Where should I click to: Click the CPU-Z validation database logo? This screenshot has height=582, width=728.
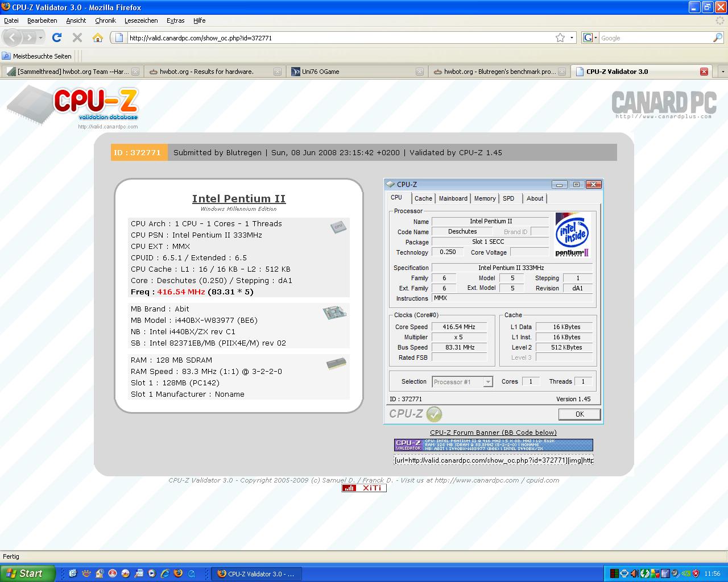[73, 106]
